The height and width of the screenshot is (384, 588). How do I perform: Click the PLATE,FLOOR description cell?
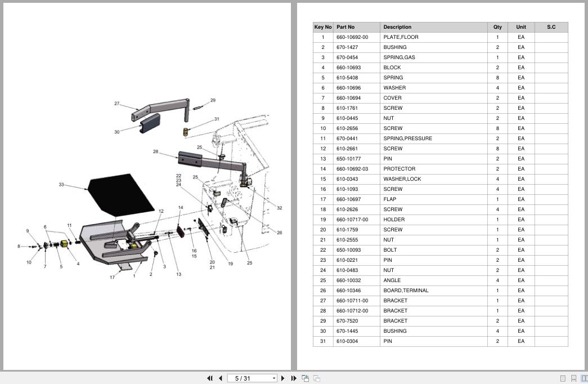401,37
